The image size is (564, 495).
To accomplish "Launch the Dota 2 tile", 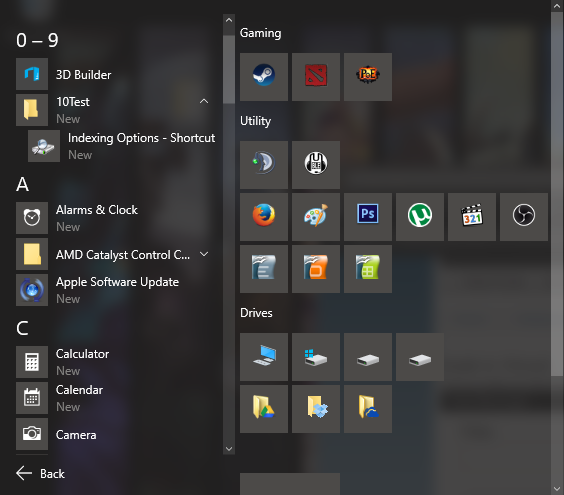I will 316,77.
